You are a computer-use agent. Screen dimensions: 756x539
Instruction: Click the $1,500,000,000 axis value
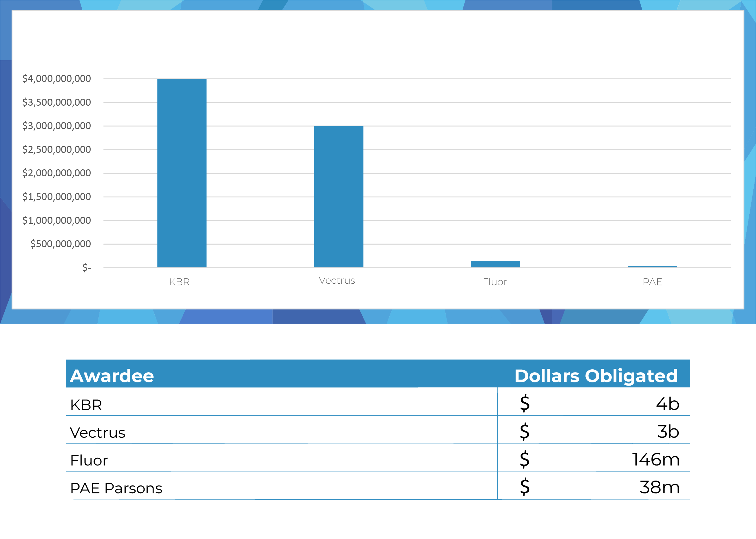(x=56, y=197)
